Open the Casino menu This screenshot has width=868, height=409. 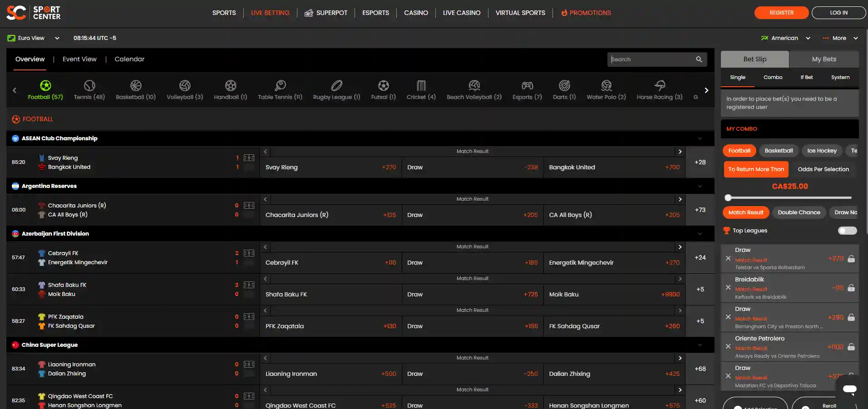click(x=416, y=13)
